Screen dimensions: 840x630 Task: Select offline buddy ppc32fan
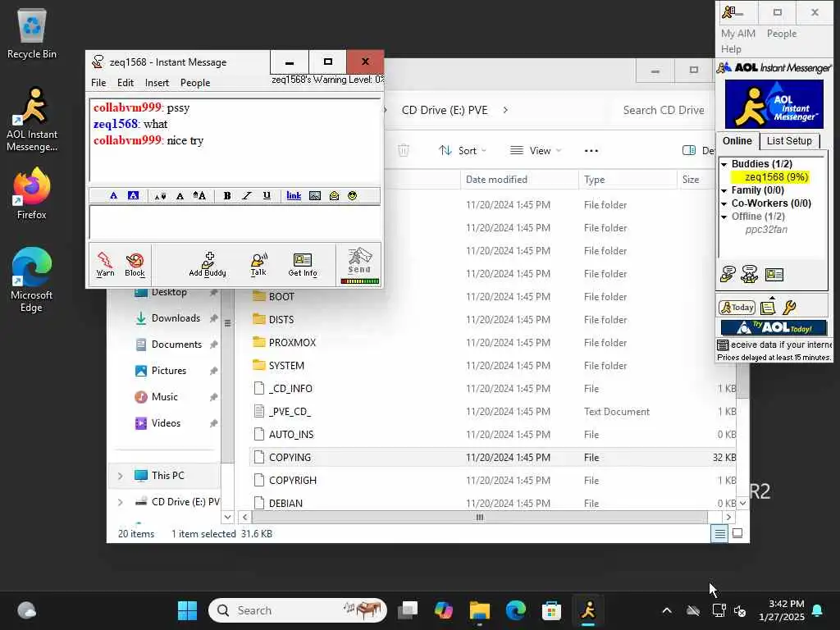(766, 230)
